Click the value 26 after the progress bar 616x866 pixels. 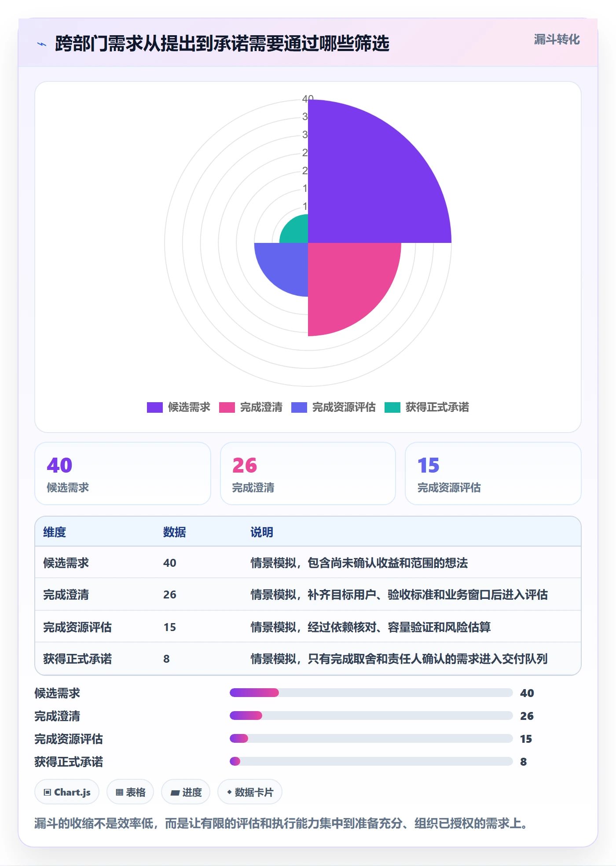(x=527, y=716)
